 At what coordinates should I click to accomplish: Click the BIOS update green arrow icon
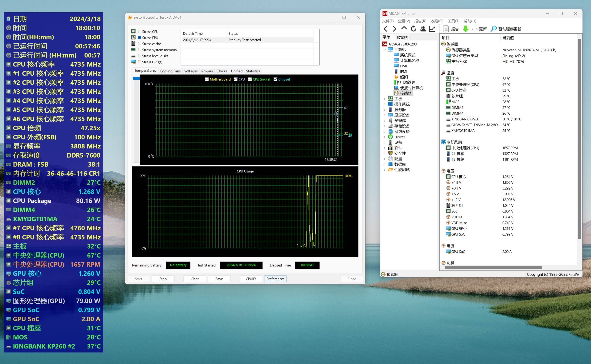(465, 29)
